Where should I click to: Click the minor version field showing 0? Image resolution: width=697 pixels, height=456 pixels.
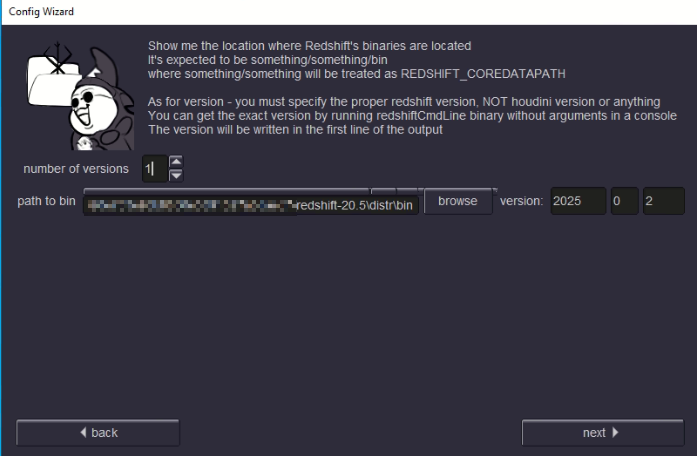pyautogui.click(x=623, y=201)
